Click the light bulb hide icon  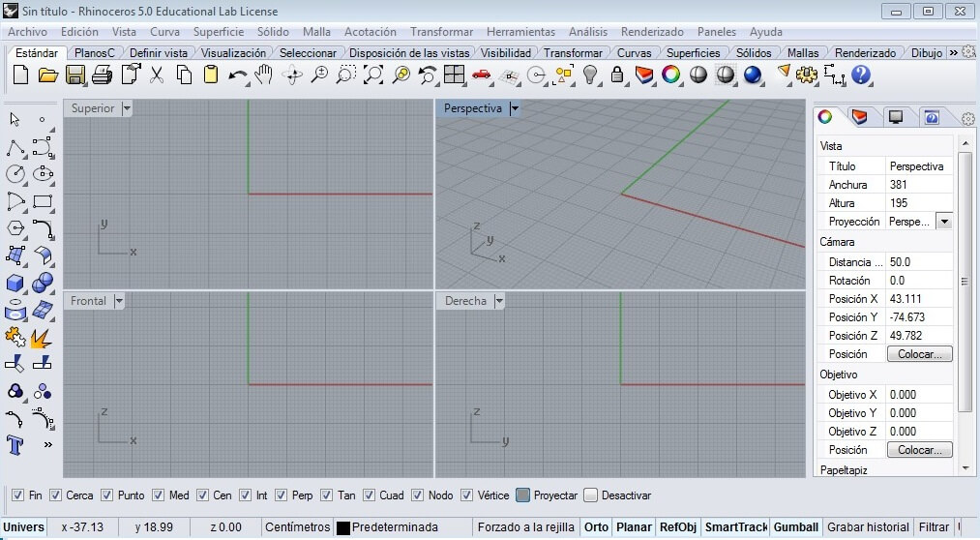coord(590,75)
